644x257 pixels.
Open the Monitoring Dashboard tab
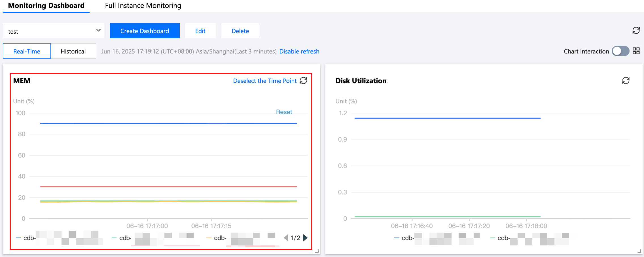(x=46, y=6)
